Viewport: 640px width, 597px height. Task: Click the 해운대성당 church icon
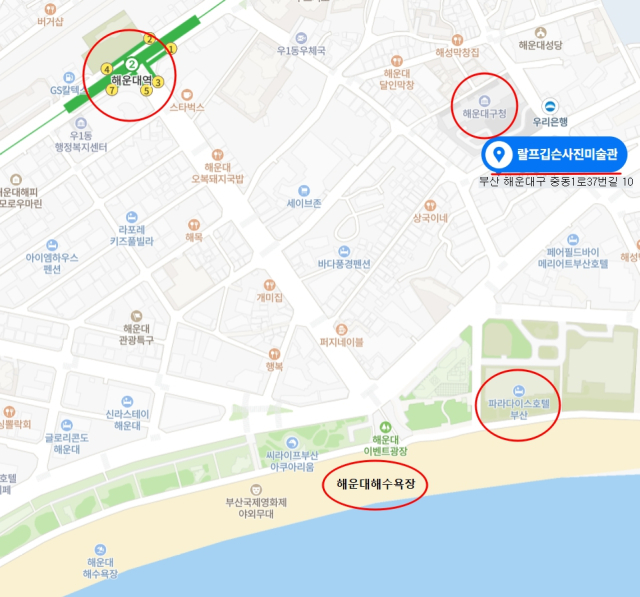[540, 33]
